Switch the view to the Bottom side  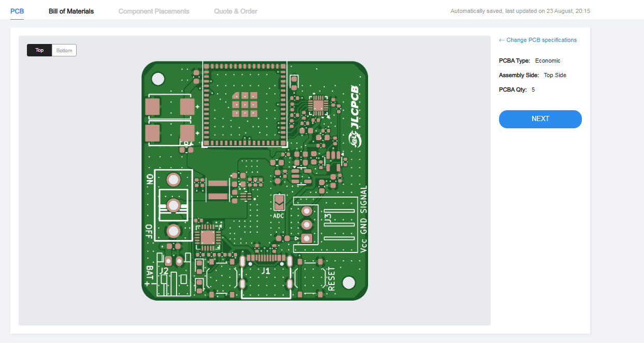(x=64, y=50)
